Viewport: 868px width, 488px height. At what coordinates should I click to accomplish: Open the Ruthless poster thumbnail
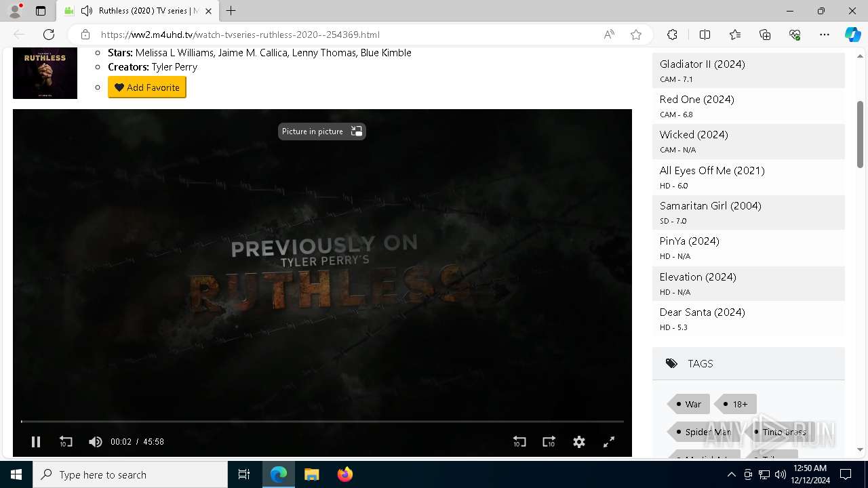click(x=45, y=73)
